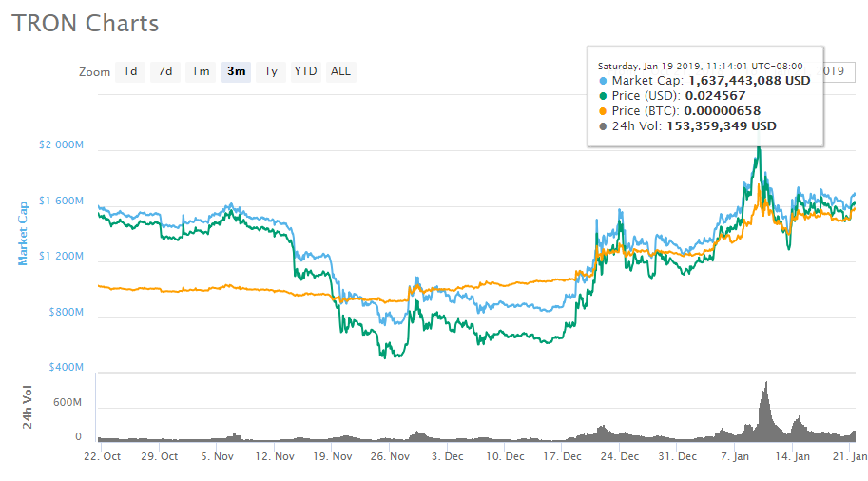
Task: Click the TRON Charts heading
Action: click(86, 23)
